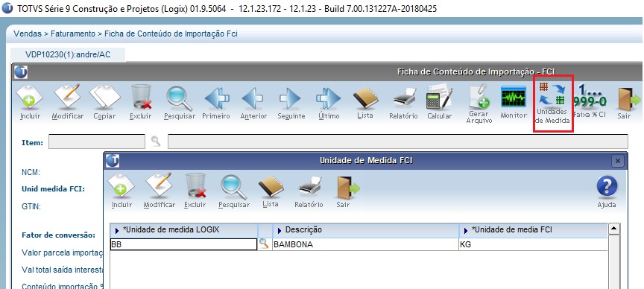Click Relatório printer icon in main toolbar
Image resolution: width=644 pixels, height=289 pixels.
click(x=403, y=103)
